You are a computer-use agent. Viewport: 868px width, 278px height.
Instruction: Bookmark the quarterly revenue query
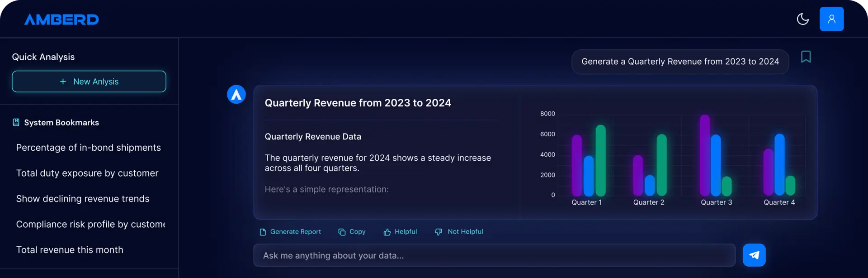(806, 57)
